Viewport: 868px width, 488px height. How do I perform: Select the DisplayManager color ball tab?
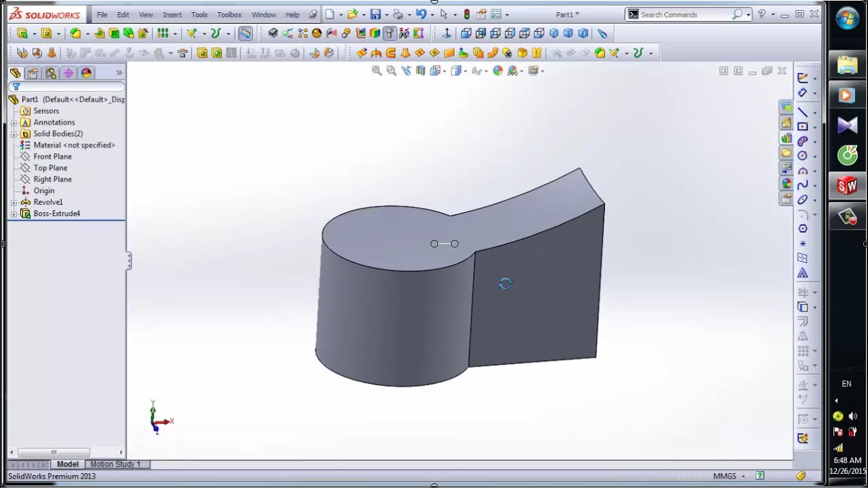[86, 73]
